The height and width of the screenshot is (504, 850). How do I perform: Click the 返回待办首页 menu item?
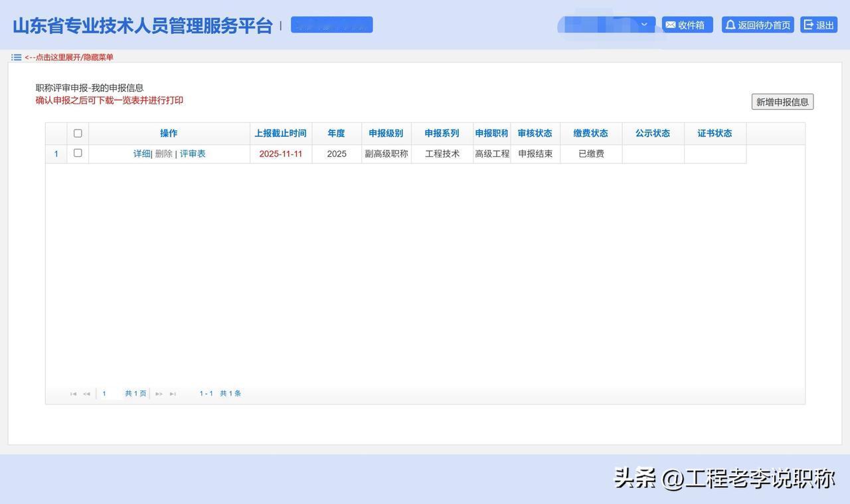coord(758,24)
